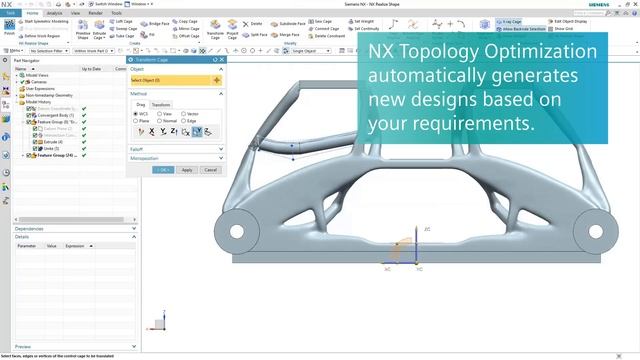Viewport: 640px width, 360px height.
Task: Click the Select Object plus icon
Action: coord(216,80)
